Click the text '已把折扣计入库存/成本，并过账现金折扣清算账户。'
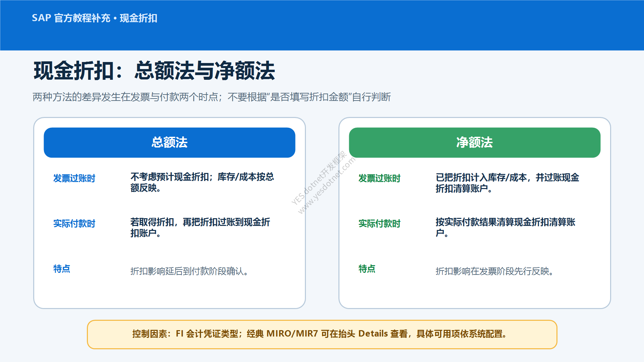This screenshot has height=362, width=644. click(507, 183)
